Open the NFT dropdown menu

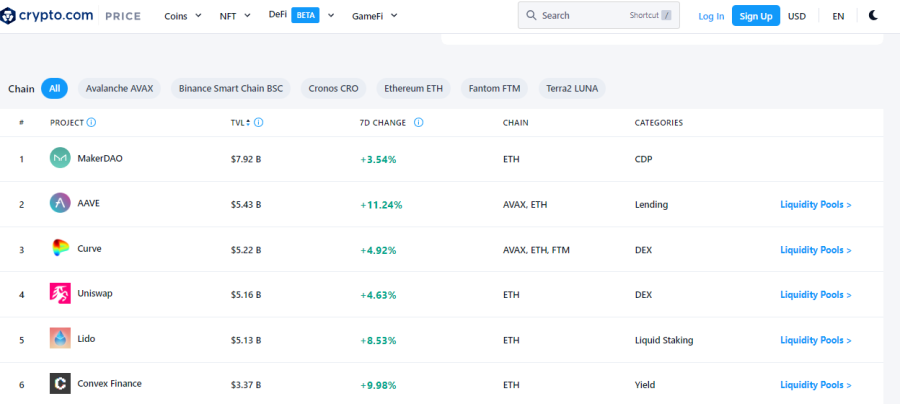235,15
